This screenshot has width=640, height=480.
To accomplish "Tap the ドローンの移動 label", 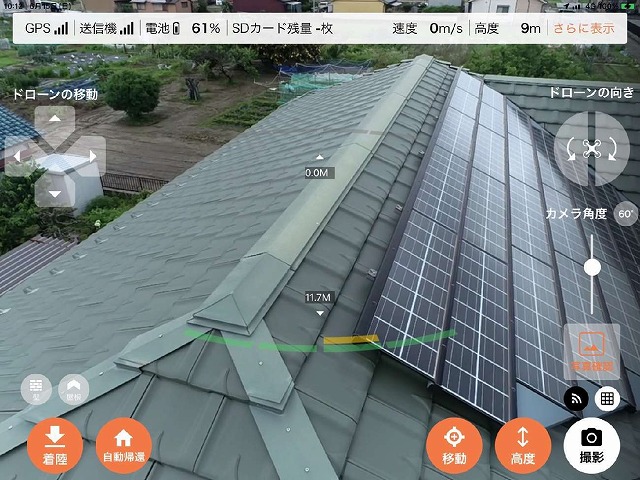I will click(x=55, y=95).
